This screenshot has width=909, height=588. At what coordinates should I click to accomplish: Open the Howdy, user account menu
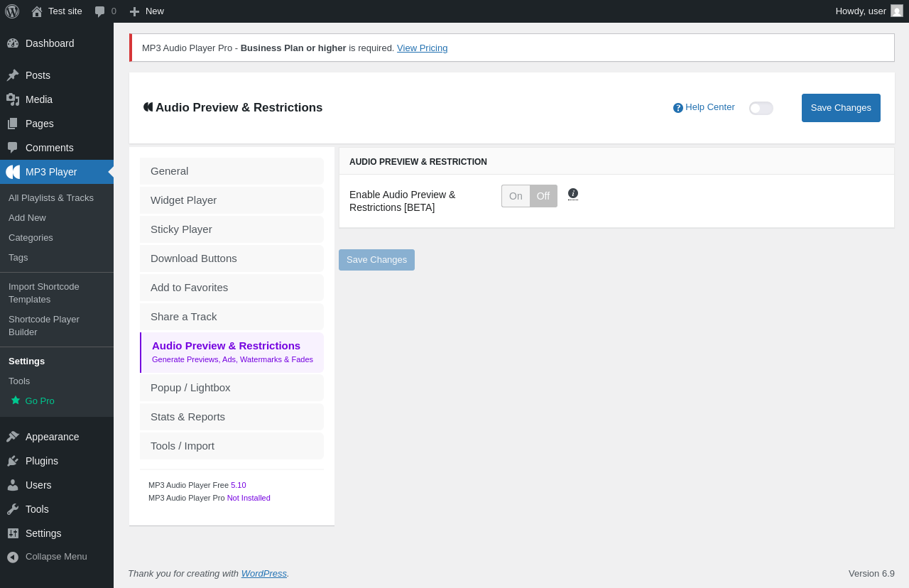pos(869,11)
